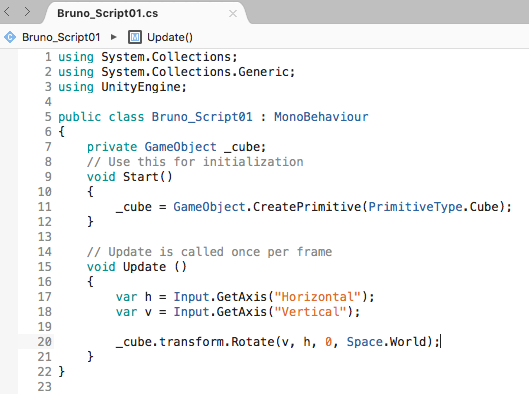Click 'World' on line 20

click(x=408, y=342)
